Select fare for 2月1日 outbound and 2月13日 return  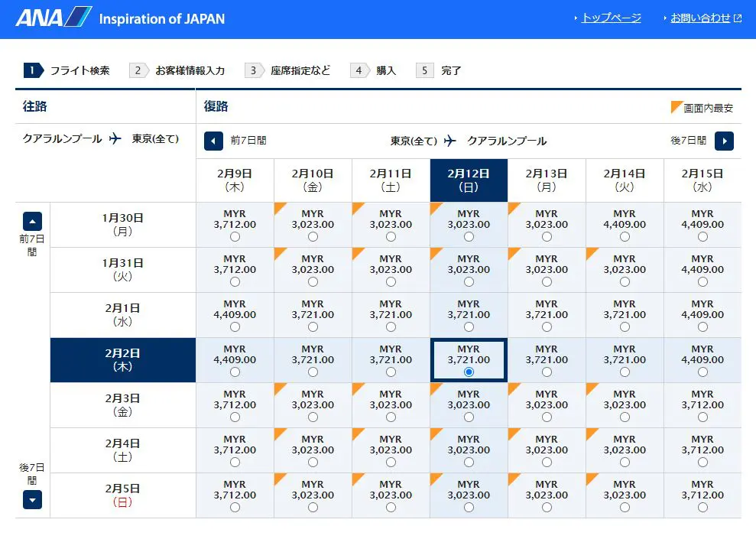tap(547, 326)
